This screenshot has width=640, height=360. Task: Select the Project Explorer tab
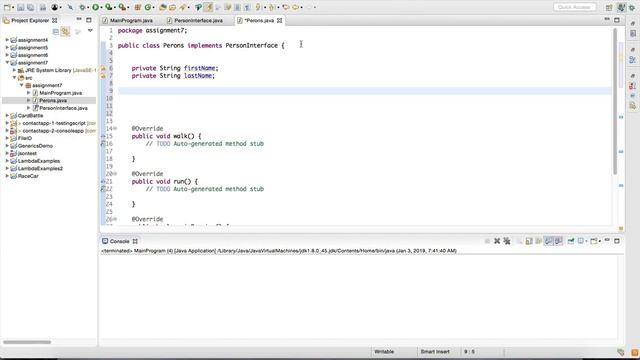tap(29, 20)
